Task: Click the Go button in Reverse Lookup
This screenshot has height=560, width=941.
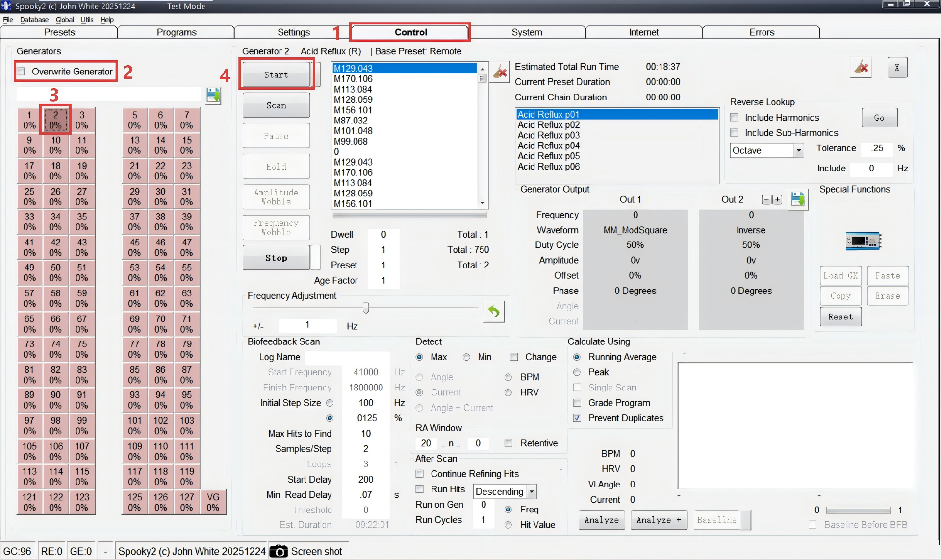Action: 879,117
